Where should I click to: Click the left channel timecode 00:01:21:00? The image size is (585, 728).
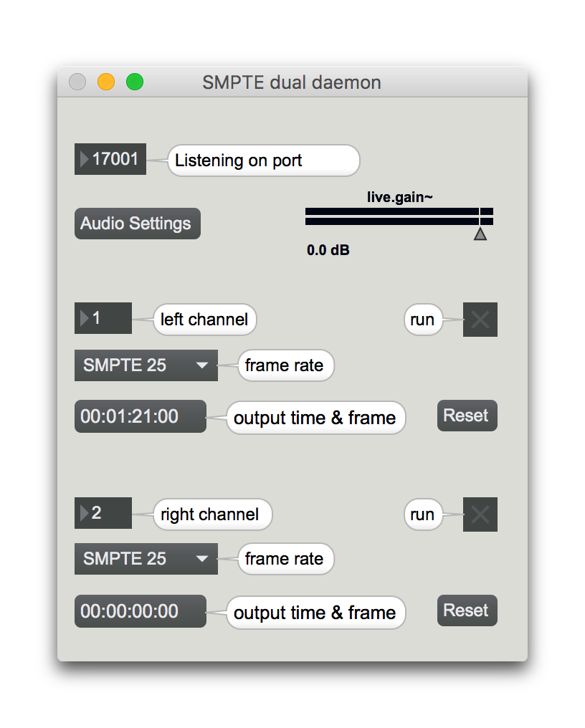click(x=141, y=416)
